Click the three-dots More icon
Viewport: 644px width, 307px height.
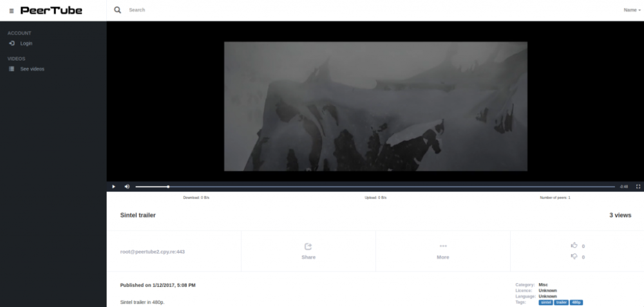[x=443, y=246]
